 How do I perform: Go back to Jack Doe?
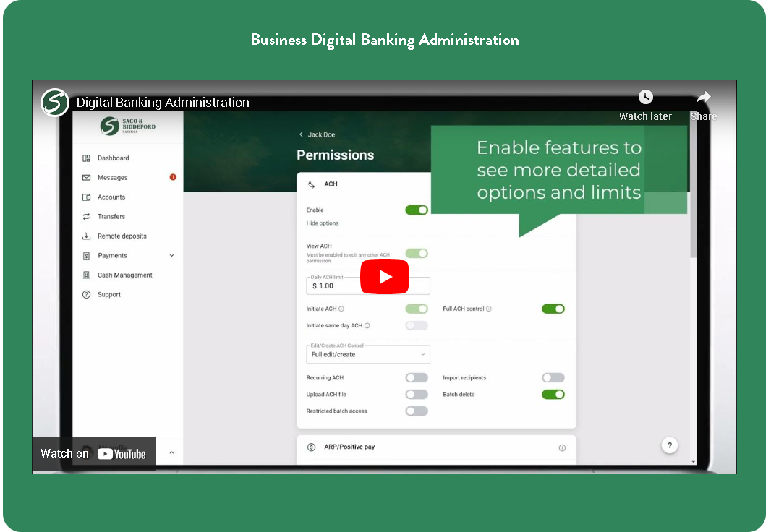click(x=317, y=134)
